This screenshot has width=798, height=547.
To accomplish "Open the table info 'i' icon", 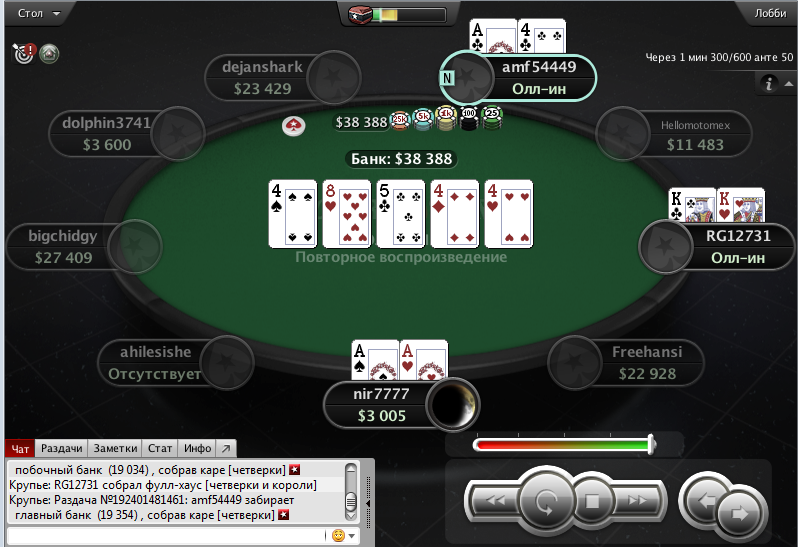I will click(769, 83).
